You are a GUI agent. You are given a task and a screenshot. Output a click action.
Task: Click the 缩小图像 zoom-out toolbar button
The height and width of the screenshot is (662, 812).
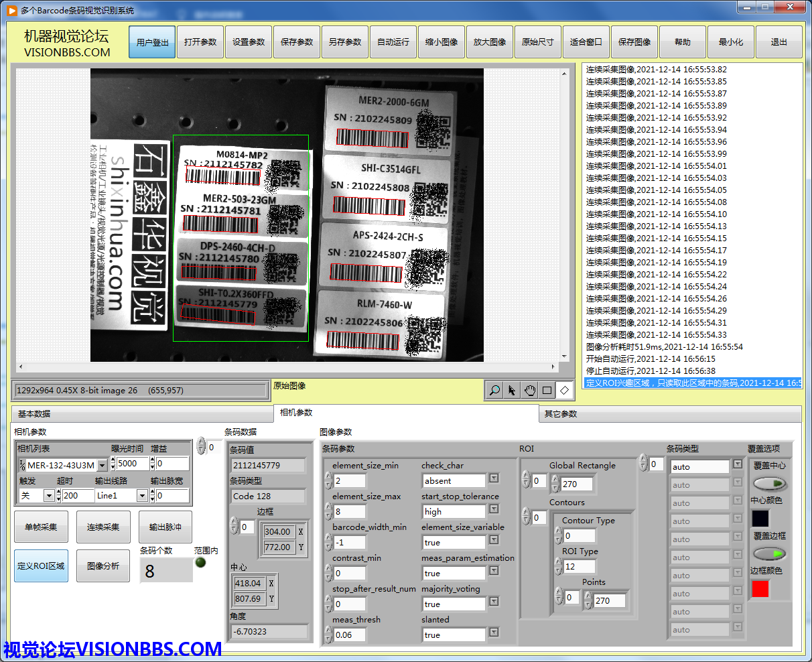(x=442, y=42)
